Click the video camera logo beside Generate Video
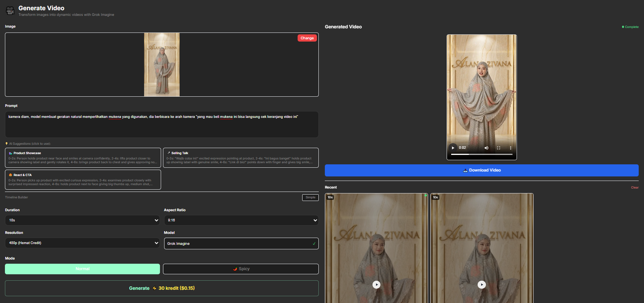This screenshot has width=644, height=303. pos(10,11)
